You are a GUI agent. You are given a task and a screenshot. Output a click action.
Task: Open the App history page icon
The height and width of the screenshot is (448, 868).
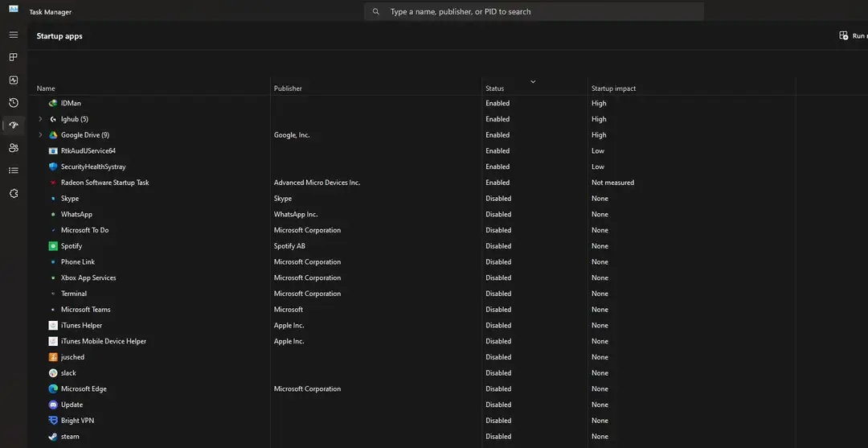point(14,102)
